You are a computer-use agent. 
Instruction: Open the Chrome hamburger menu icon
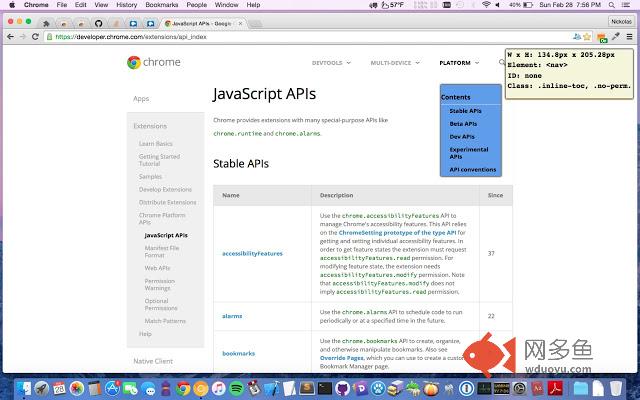tap(629, 36)
